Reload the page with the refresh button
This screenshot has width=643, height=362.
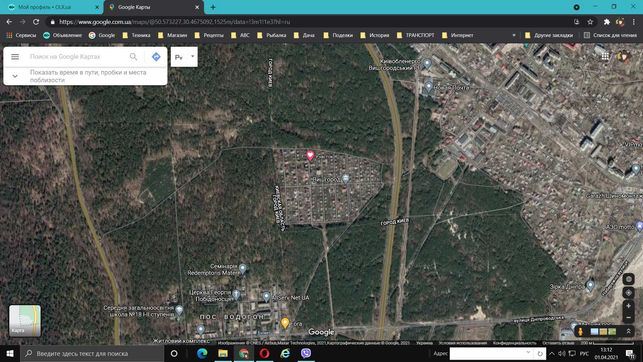click(x=36, y=22)
